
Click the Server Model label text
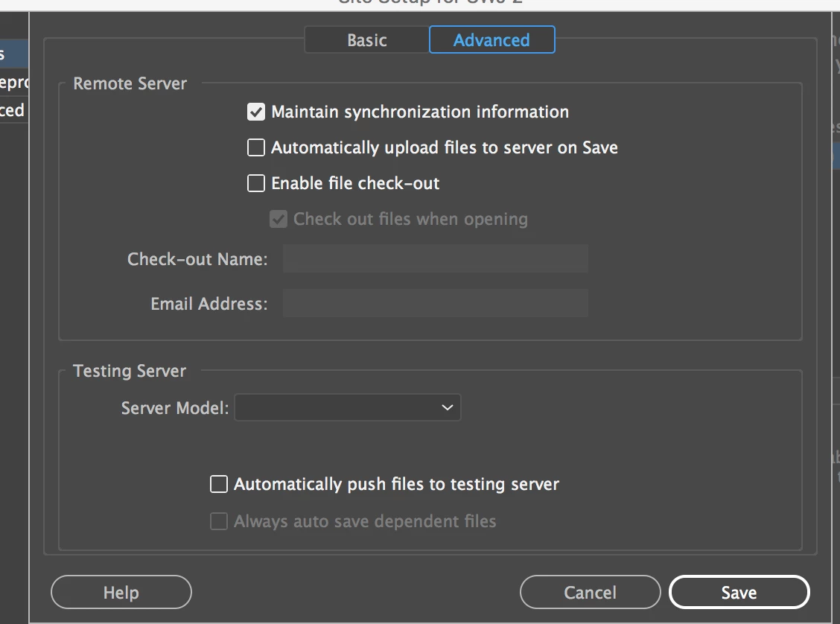point(175,408)
